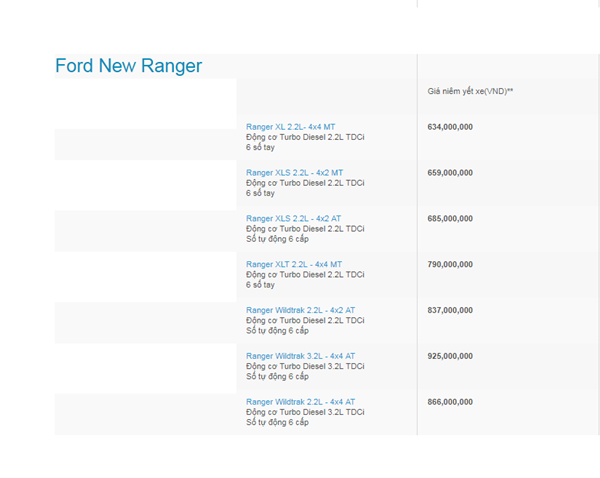Viewport: 600px width, 478px height.
Task: Select the Ranger XLT 2.2L - 4x4 MT link
Action: tap(294, 264)
